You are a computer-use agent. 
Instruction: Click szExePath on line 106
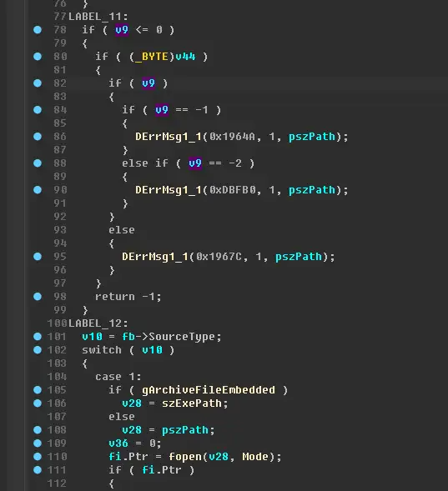click(191, 403)
